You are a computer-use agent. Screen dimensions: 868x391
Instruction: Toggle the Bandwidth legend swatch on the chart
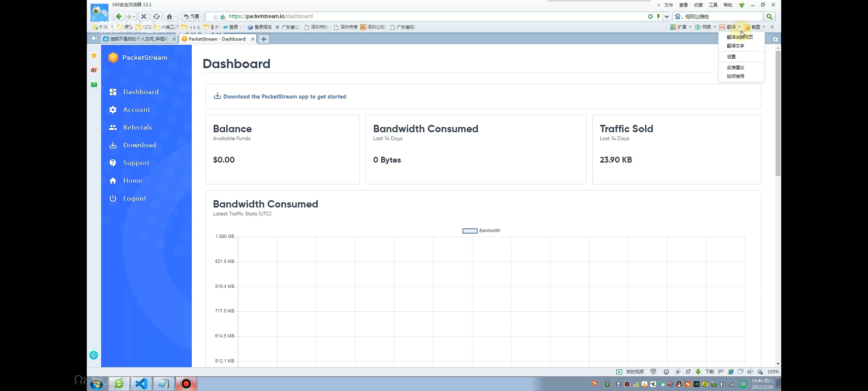(470, 231)
